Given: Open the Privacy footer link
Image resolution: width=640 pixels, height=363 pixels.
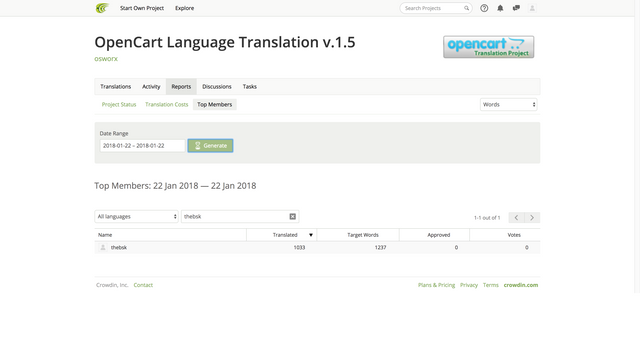Looking at the screenshot, I should pyautogui.click(x=469, y=285).
